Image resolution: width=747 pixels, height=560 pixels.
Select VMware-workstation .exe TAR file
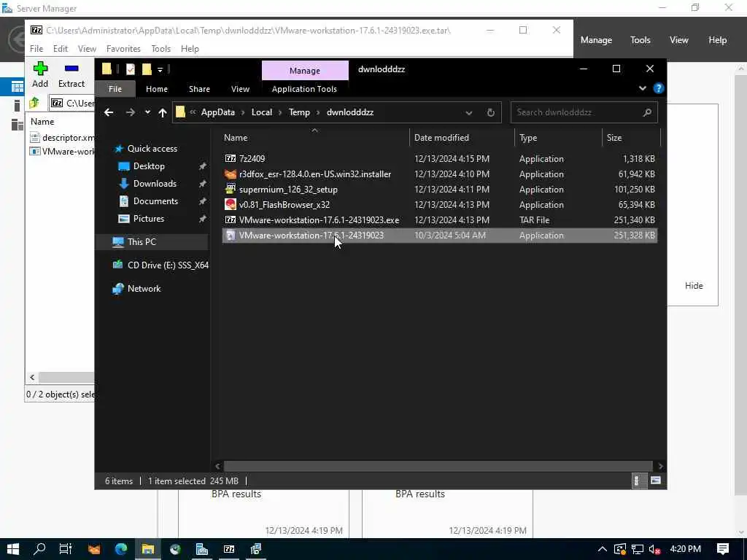(x=439, y=220)
